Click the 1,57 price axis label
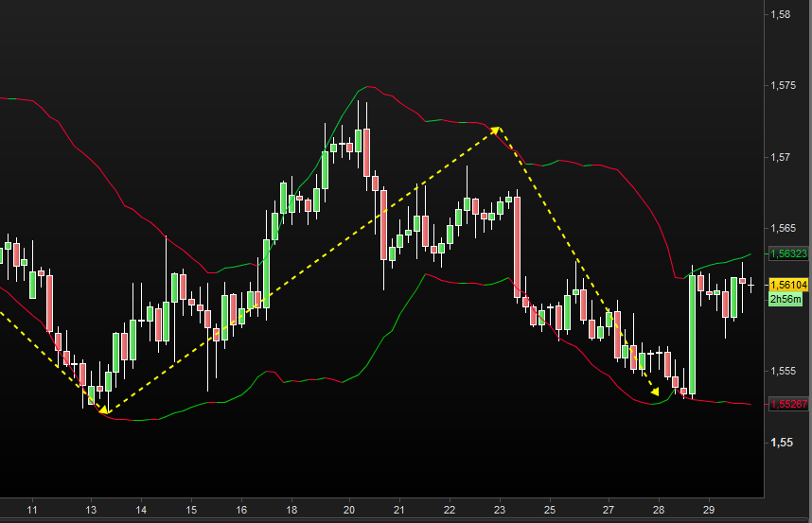The image size is (812, 523). (x=781, y=157)
